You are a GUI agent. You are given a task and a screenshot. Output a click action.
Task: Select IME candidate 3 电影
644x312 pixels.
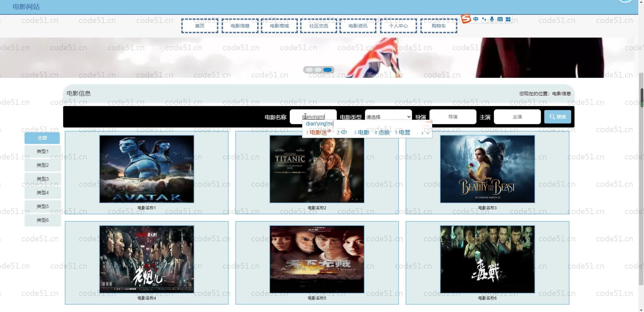[x=361, y=132]
